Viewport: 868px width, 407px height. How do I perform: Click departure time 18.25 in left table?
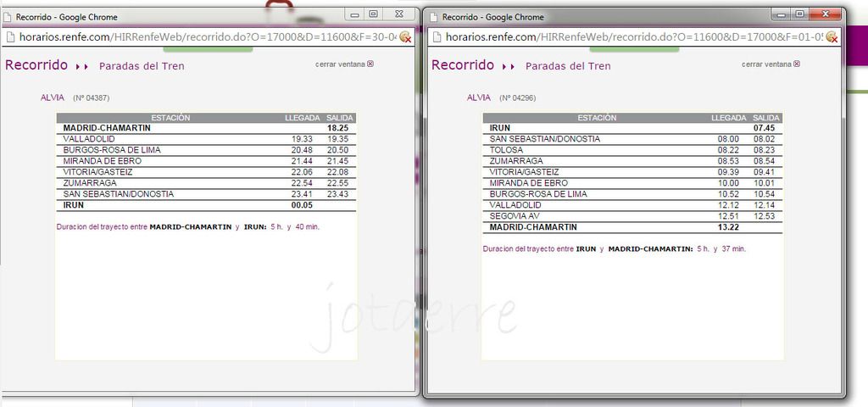[x=337, y=128]
